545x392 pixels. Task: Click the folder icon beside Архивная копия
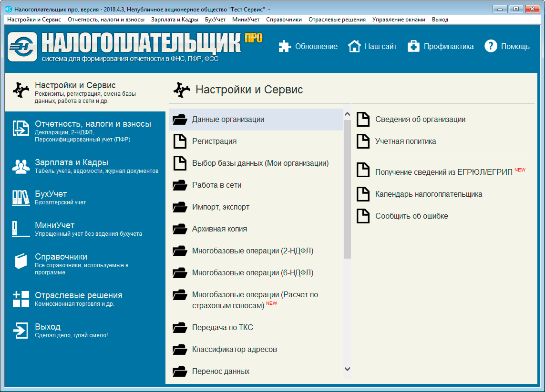(180, 229)
